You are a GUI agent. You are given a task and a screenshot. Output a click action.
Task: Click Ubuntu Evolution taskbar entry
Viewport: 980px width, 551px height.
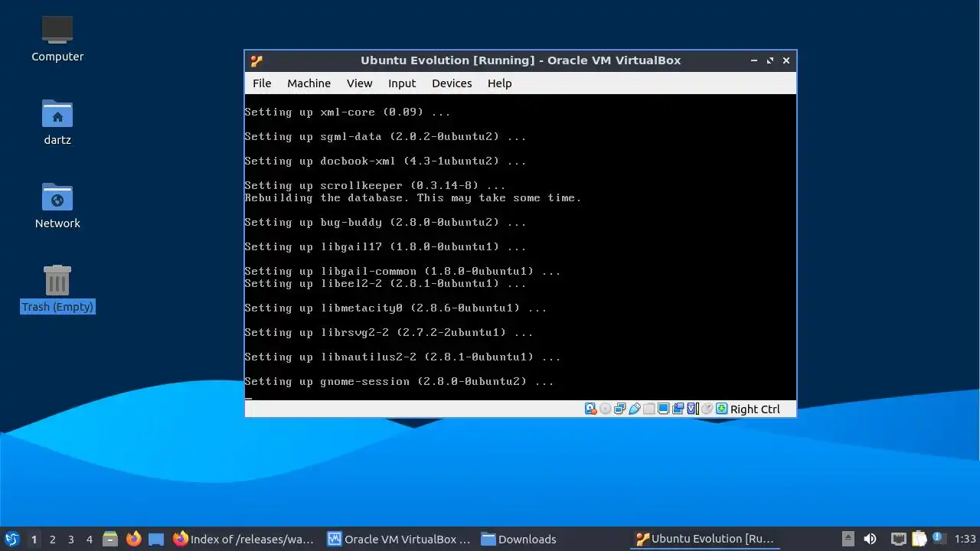click(x=706, y=539)
